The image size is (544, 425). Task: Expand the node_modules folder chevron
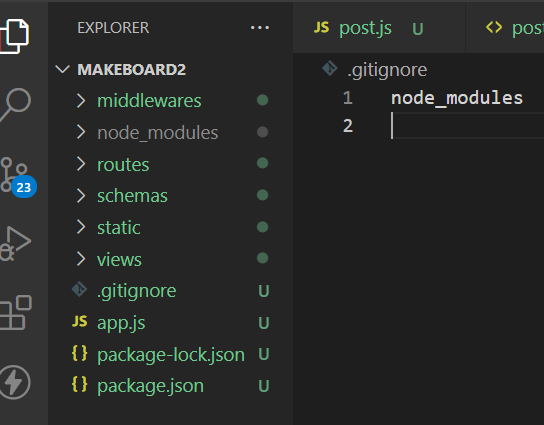(x=81, y=132)
